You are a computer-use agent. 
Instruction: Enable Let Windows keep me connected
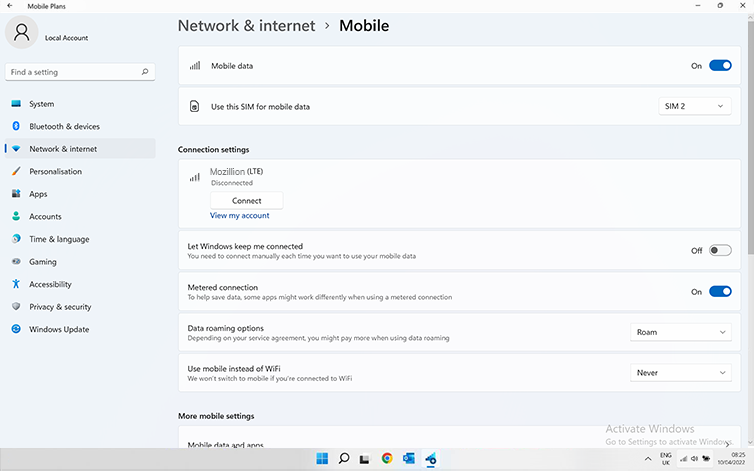point(720,250)
